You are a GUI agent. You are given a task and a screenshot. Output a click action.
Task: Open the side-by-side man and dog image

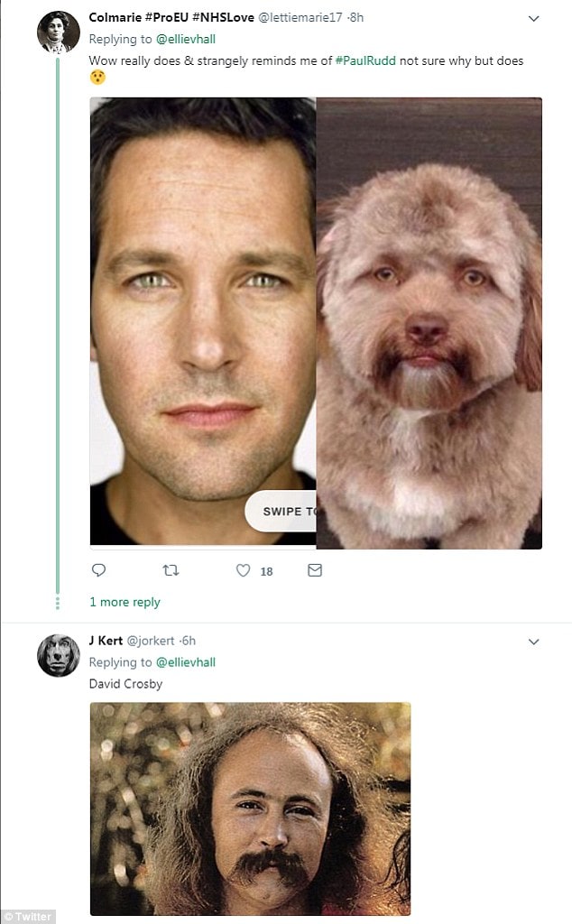click(x=316, y=322)
